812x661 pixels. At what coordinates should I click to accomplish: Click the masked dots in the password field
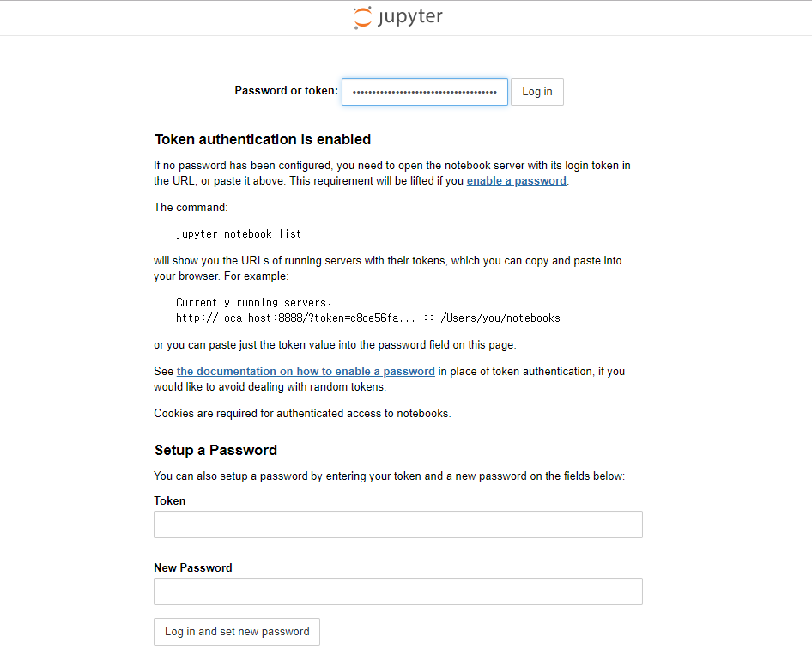pyautogui.click(x=425, y=93)
